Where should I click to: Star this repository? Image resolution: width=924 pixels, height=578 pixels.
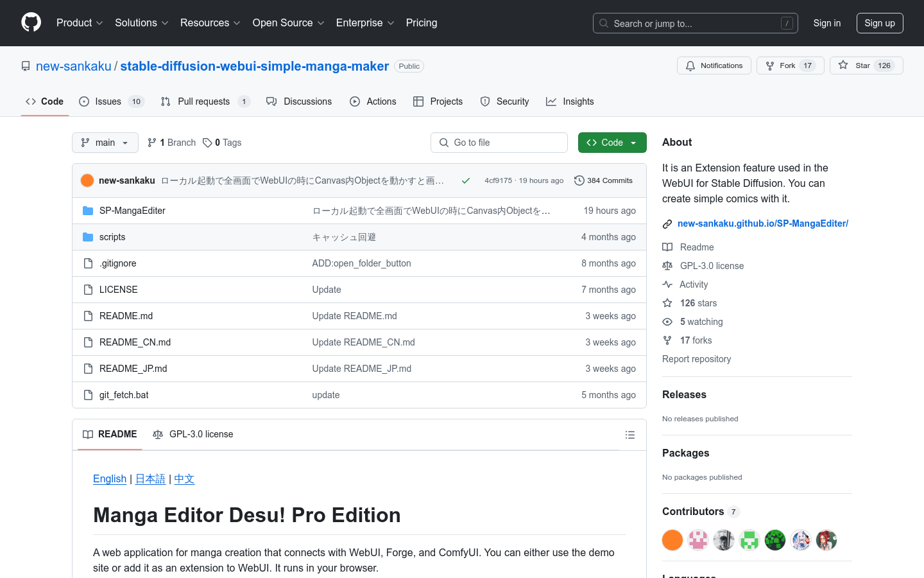pos(866,66)
